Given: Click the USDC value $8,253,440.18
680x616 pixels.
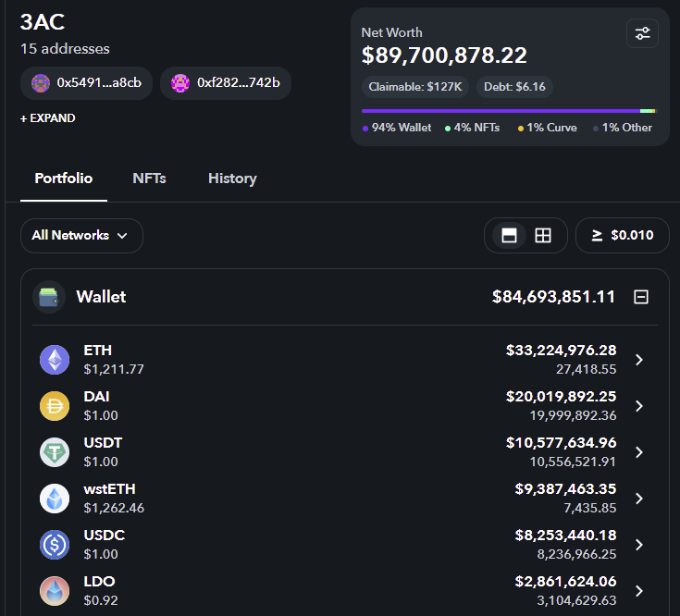Looking at the screenshot, I should [x=565, y=536].
